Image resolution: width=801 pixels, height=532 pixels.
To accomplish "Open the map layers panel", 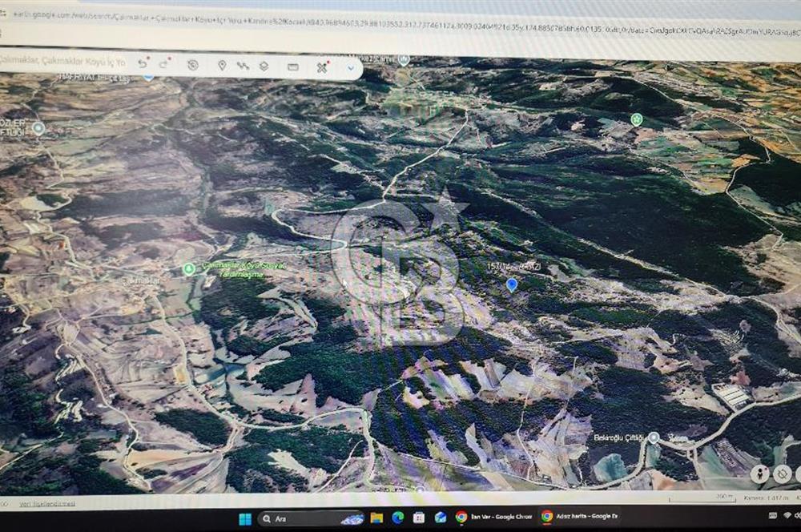I will (x=264, y=66).
